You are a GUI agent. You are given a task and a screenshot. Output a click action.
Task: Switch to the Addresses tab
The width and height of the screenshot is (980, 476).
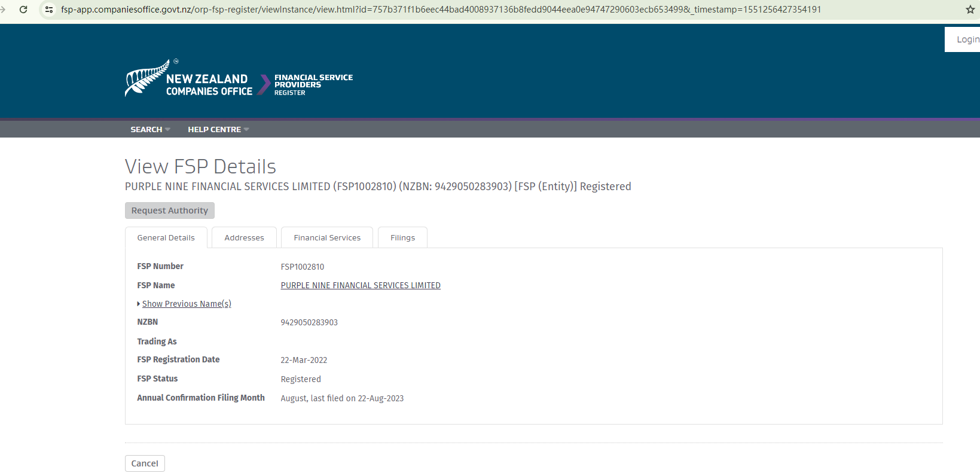click(244, 237)
